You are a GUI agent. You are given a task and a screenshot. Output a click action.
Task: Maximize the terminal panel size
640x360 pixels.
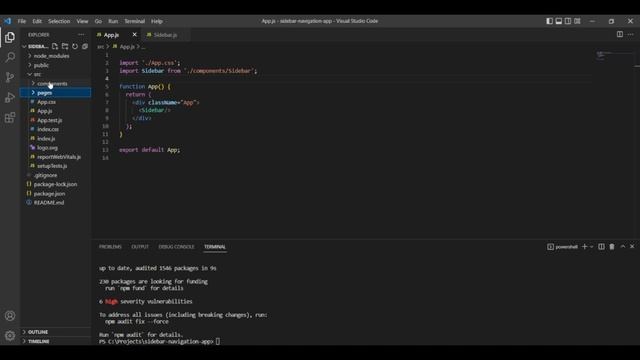[622, 247]
